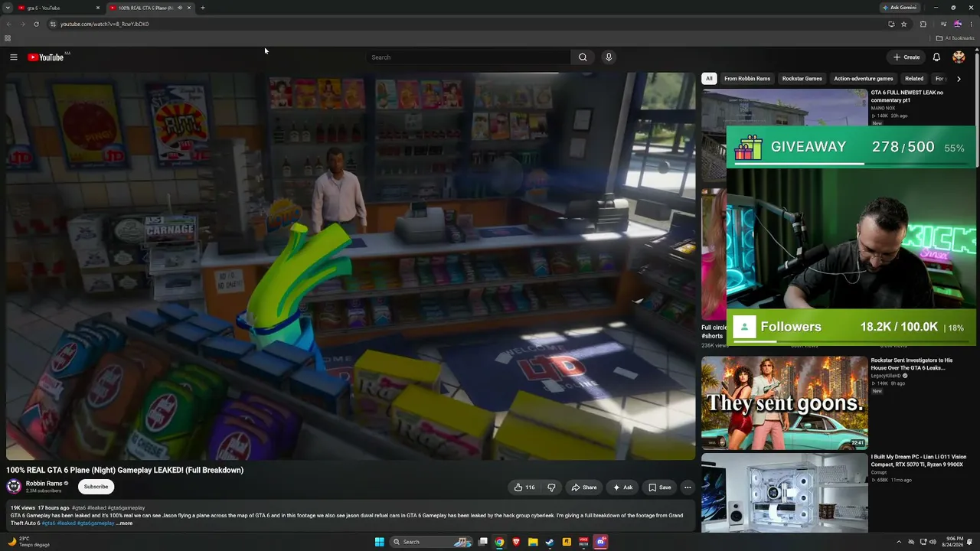This screenshot has width=980, height=551.
Task: Click the browser address bar URL
Action: tap(105, 24)
